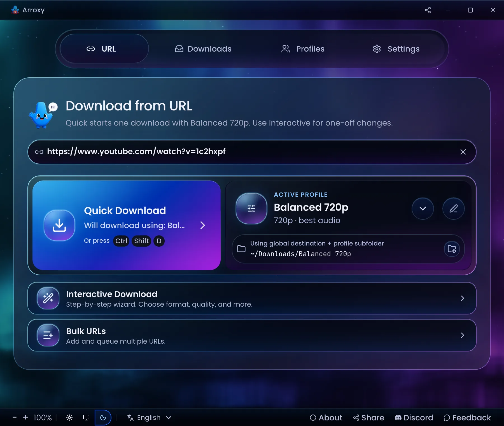
Task: Open Interactive Download wizard
Action: point(252,298)
